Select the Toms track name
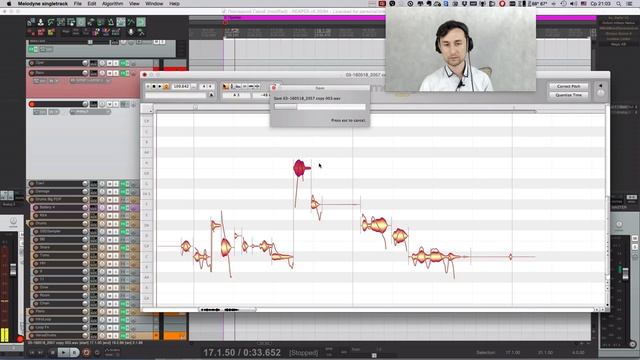This screenshot has width=640, height=360. 44,256
